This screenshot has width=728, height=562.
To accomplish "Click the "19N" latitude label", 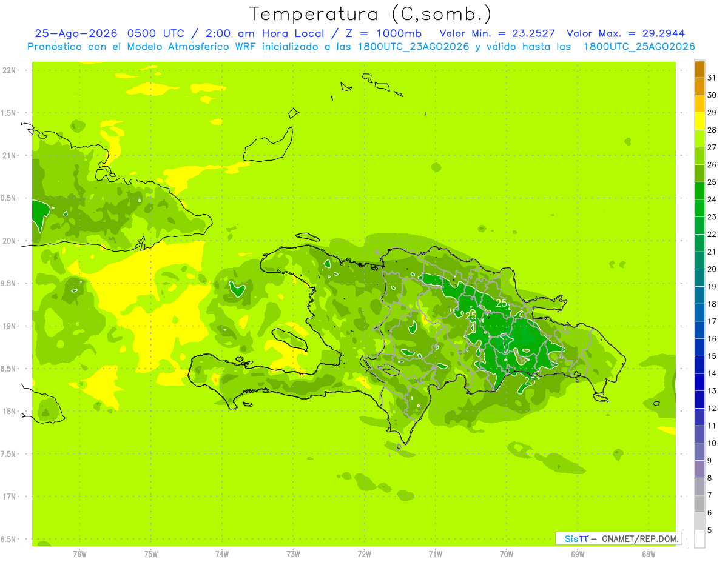I will click(x=8, y=326).
